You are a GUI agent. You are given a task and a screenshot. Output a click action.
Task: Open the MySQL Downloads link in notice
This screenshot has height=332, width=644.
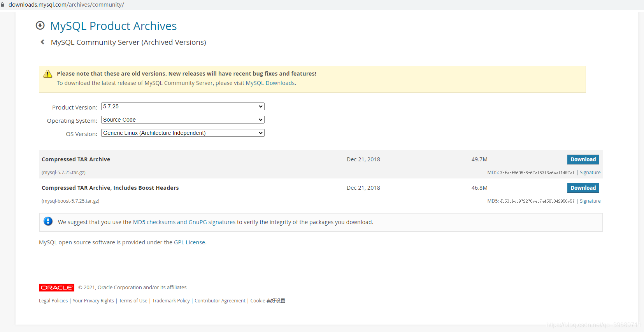tap(270, 83)
